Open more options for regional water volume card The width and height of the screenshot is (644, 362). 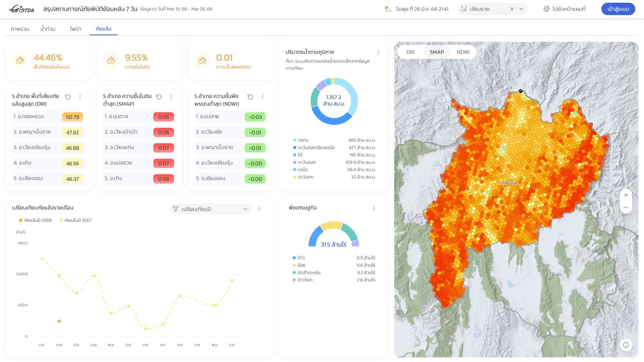[x=378, y=53]
